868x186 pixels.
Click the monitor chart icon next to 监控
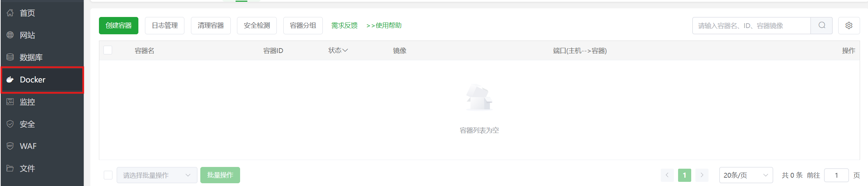click(10, 101)
